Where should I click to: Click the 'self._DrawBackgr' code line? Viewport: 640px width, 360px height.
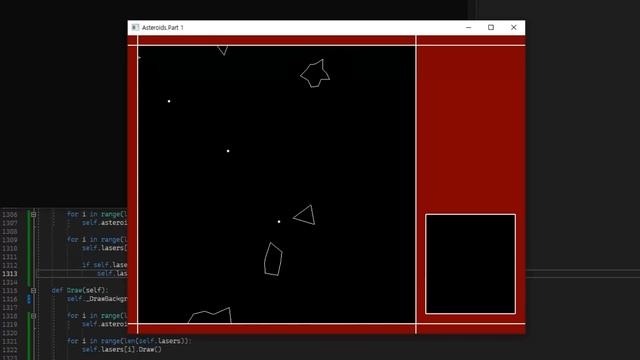[97, 299]
